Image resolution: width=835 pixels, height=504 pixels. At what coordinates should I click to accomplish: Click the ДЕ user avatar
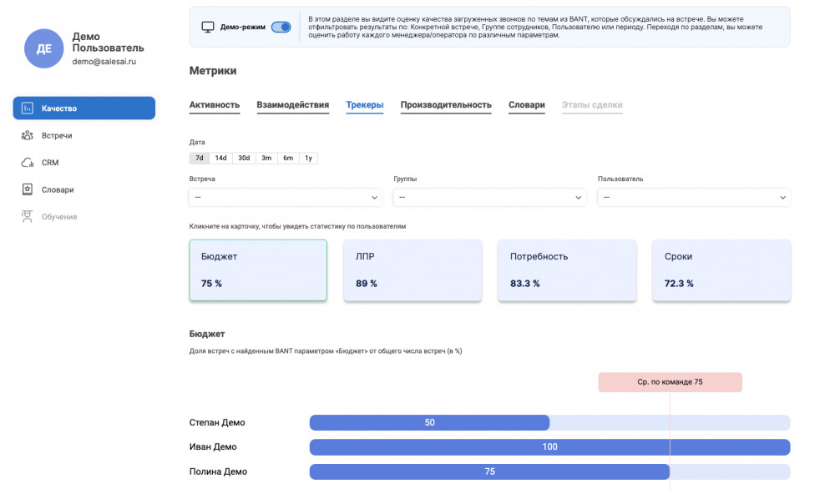click(44, 48)
